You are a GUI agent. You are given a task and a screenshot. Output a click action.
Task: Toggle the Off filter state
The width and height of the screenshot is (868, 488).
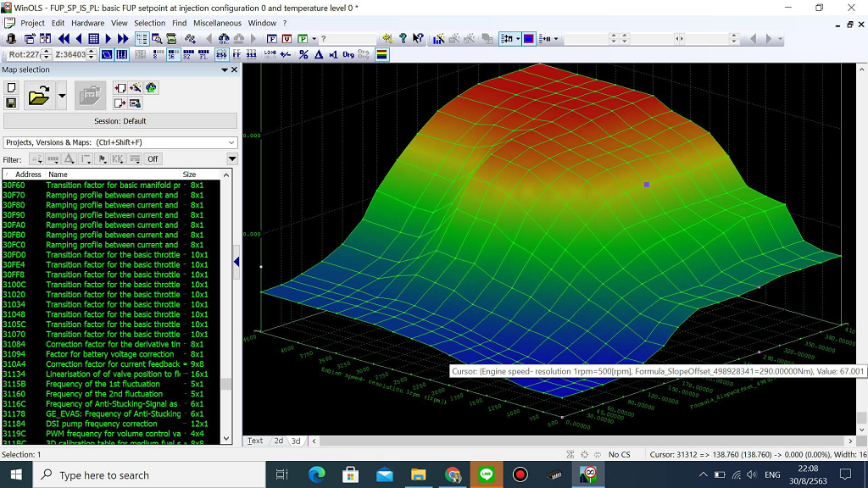[153, 159]
